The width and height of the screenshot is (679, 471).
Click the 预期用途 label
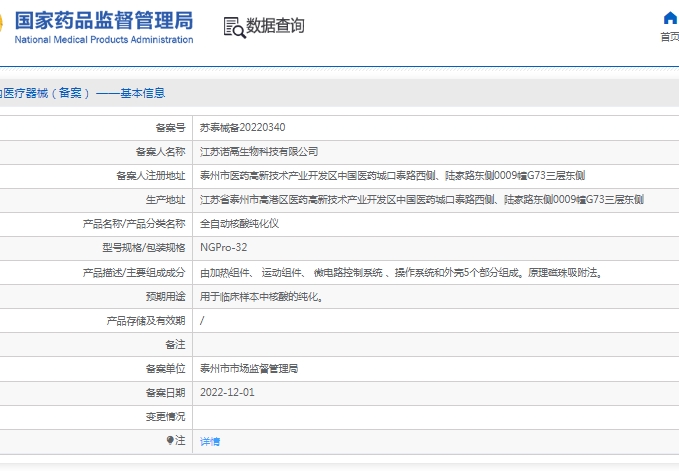(x=165, y=297)
